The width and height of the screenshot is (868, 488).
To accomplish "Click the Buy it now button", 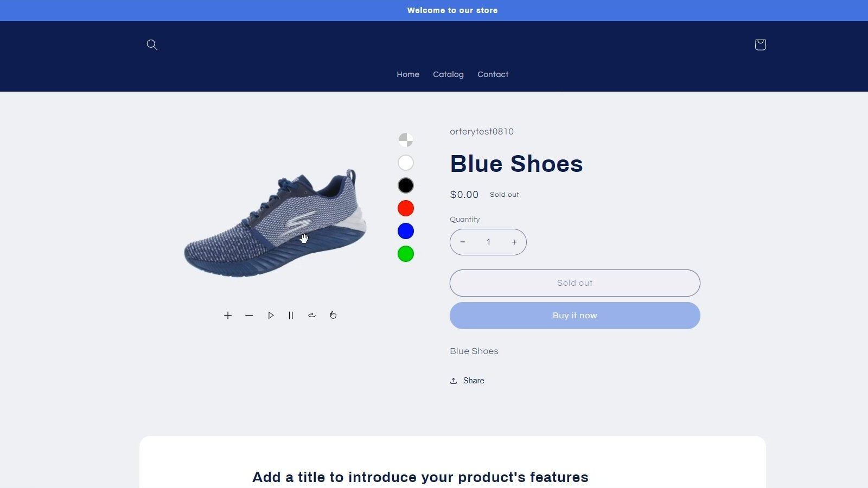I will coord(575,316).
